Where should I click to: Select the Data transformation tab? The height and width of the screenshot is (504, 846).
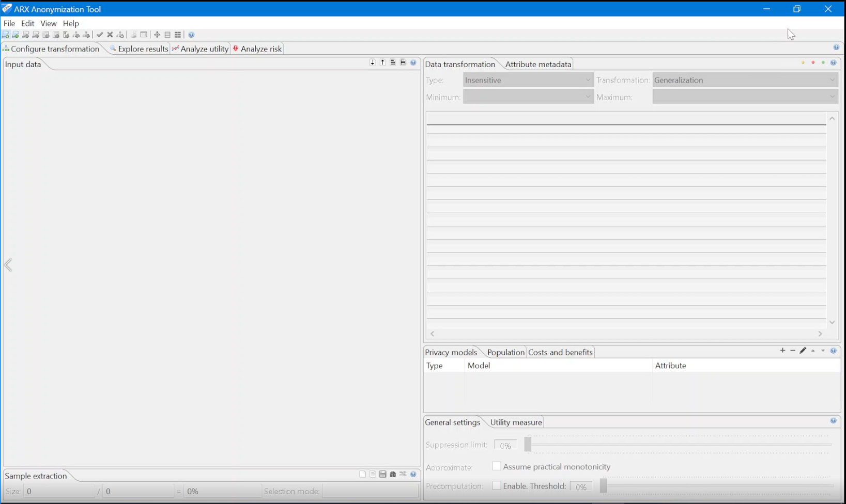460,64
